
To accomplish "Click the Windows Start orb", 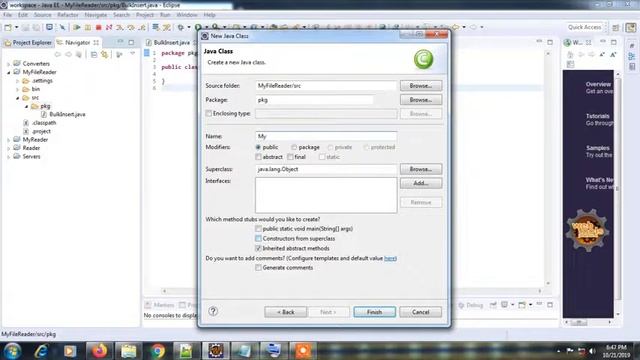I will [x=12, y=351].
